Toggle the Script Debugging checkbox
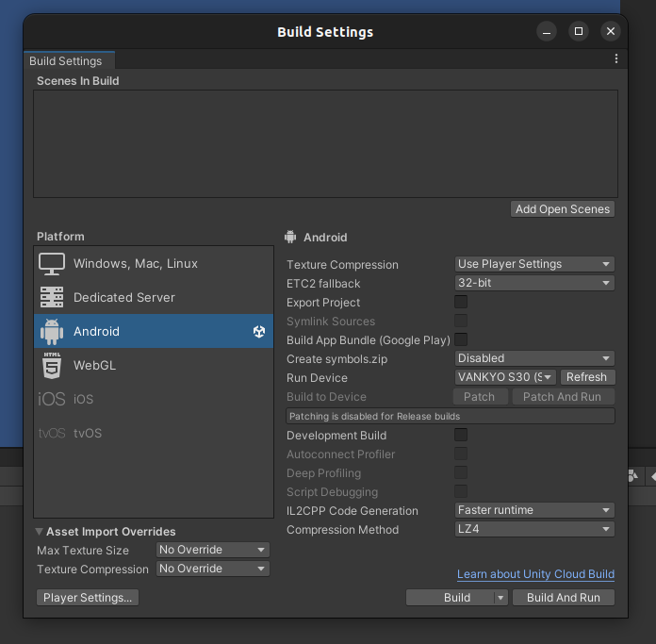Viewport: 656px width, 644px height. click(461, 491)
